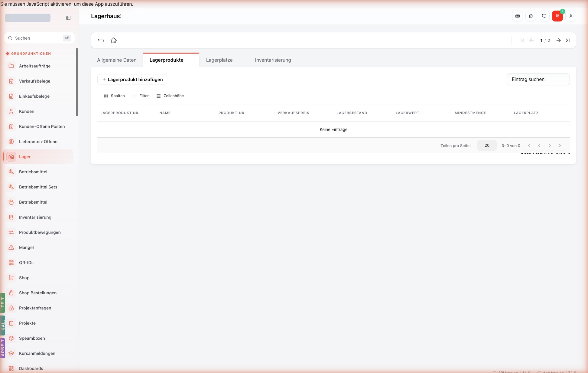588x373 pixels.
Task: Go to the next warehouse record arrow
Action: pyautogui.click(x=559, y=40)
